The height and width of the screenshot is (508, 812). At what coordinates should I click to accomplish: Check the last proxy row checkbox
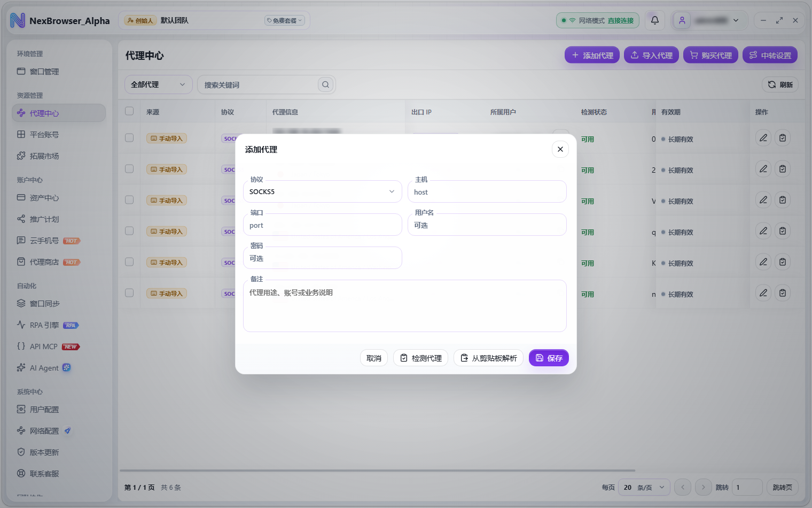(129, 293)
